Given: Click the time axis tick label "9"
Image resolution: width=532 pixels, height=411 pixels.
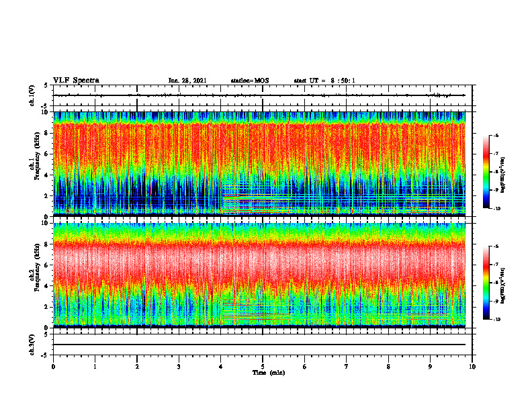Looking at the screenshot, I should 430,367.
